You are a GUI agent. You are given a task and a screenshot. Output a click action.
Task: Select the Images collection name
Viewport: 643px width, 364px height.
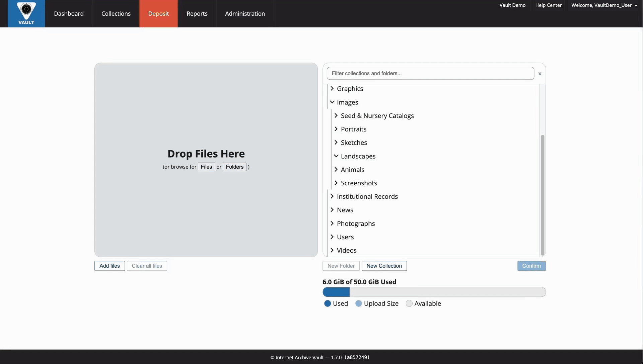347,102
